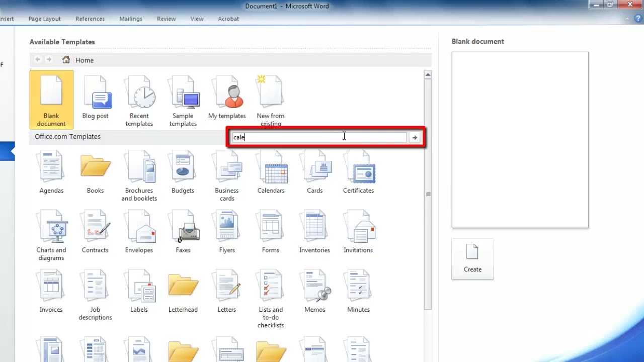644x362 pixels.
Task: Open the Inventories template category
Action: coord(314,231)
